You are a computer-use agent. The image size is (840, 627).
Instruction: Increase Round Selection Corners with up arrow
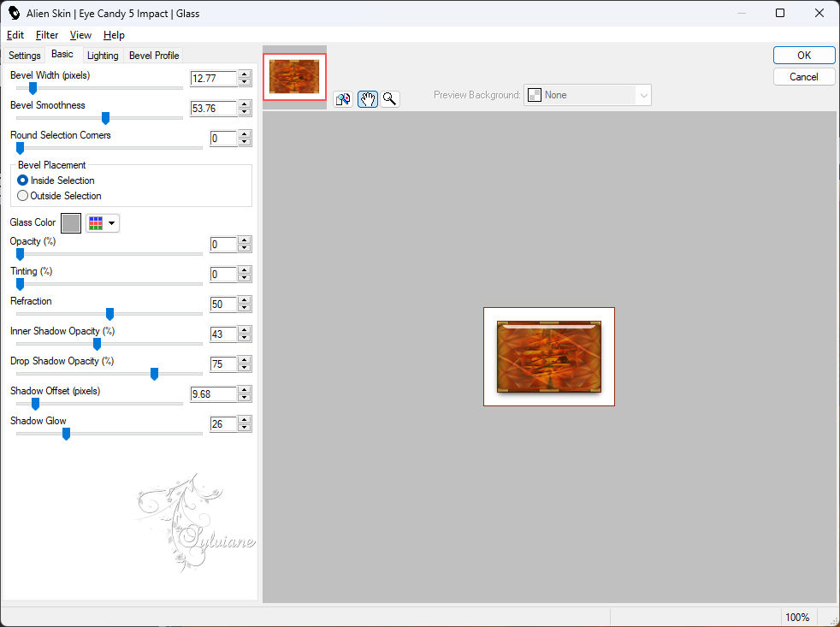pos(245,134)
